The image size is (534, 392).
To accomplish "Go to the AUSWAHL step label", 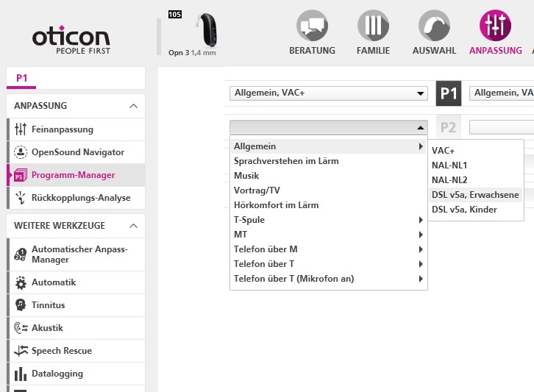I will tap(434, 51).
